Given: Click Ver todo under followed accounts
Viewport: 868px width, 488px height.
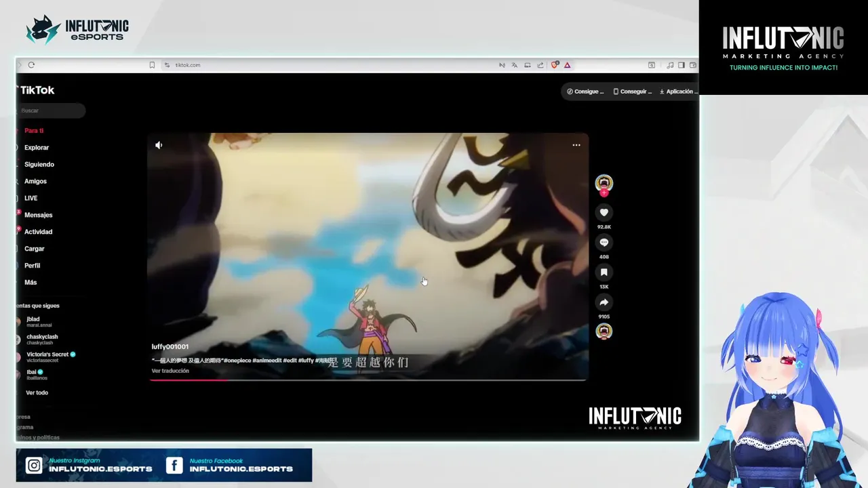Looking at the screenshot, I should [x=37, y=392].
